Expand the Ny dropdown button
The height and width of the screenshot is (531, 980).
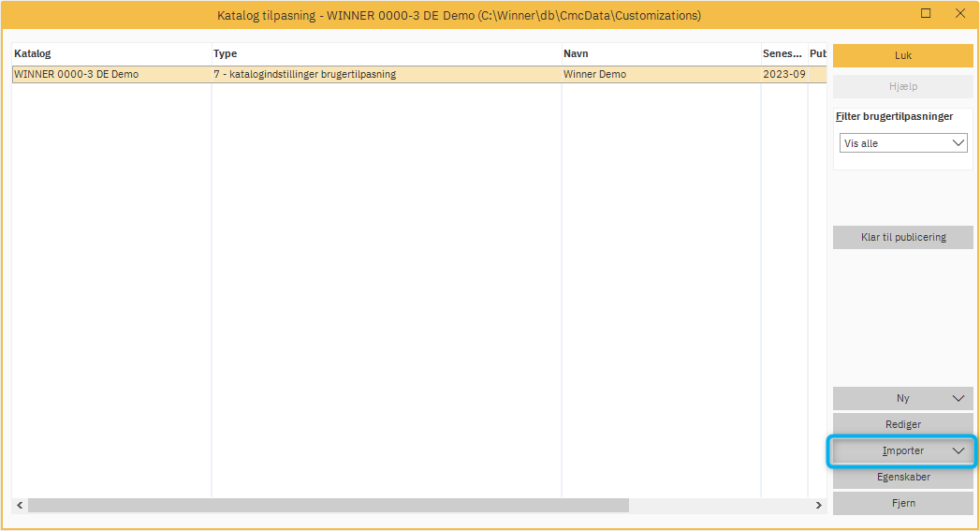[958, 398]
